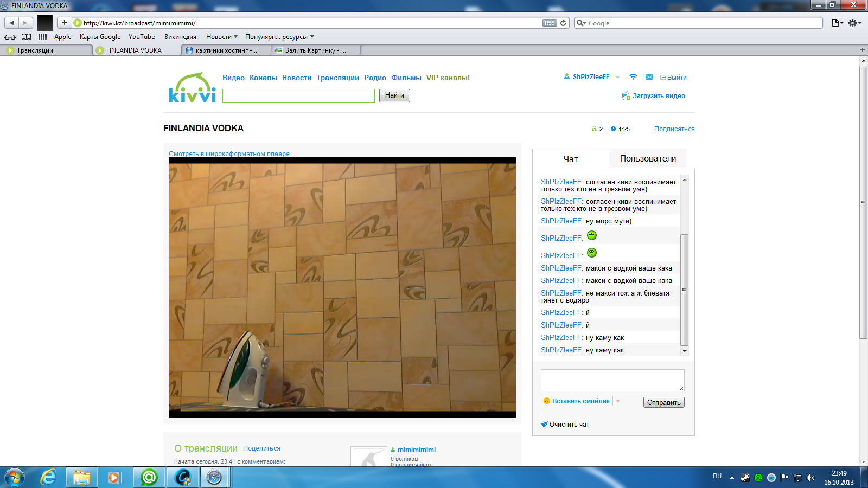Image resolution: width=868 pixels, height=488 pixels.
Task: Click the browser forward arrow button
Action: click(25, 23)
